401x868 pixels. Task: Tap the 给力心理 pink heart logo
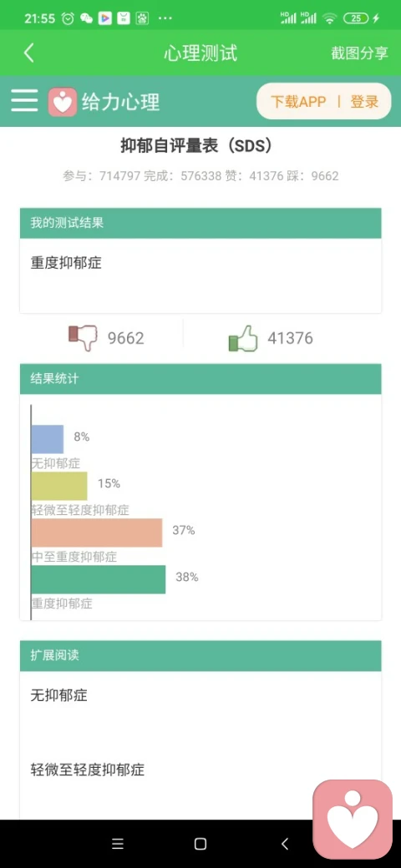tap(63, 102)
